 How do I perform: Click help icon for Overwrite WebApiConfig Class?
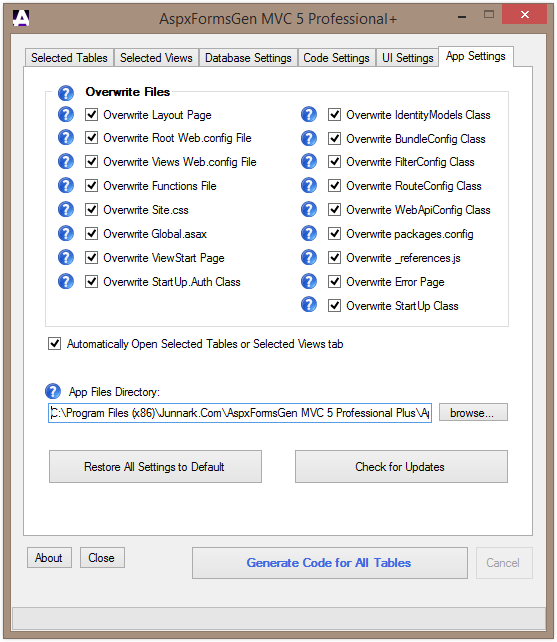(309, 209)
